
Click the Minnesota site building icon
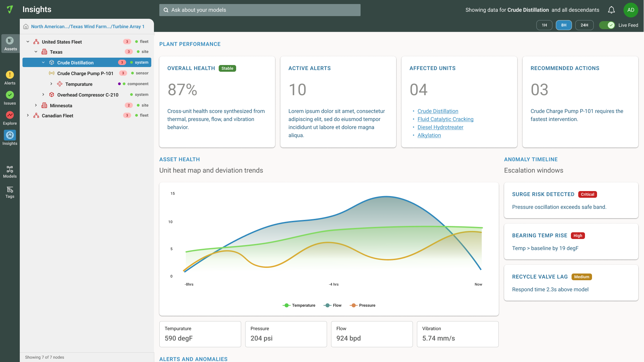(44, 106)
